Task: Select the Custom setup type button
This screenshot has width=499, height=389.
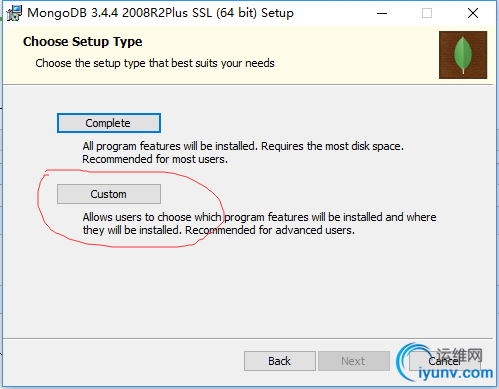Action: coord(109,194)
